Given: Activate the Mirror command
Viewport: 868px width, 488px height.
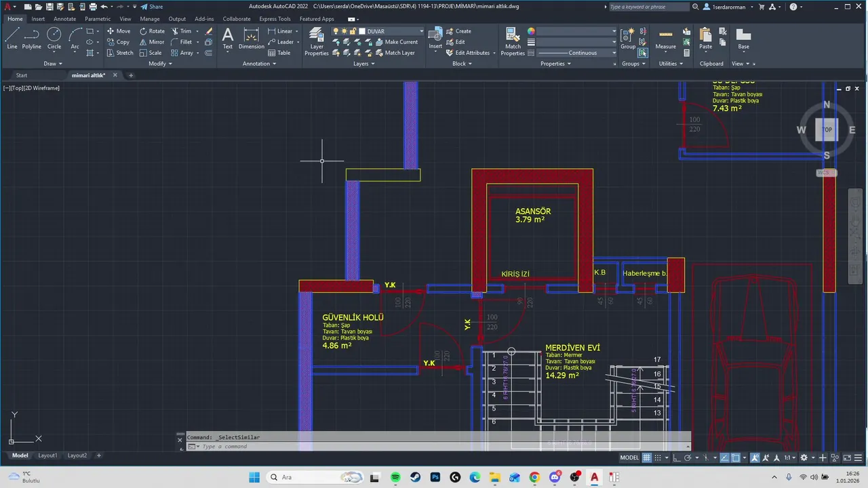Looking at the screenshot, I should [152, 42].
